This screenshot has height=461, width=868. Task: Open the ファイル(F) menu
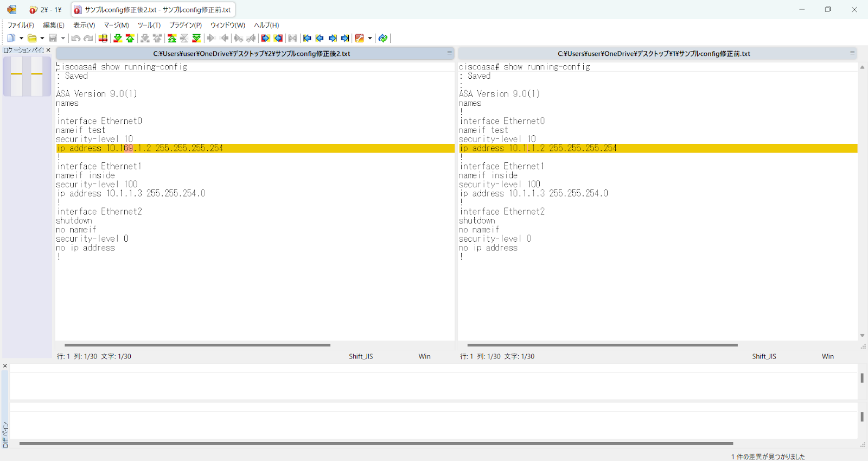[x=21, y=25]
